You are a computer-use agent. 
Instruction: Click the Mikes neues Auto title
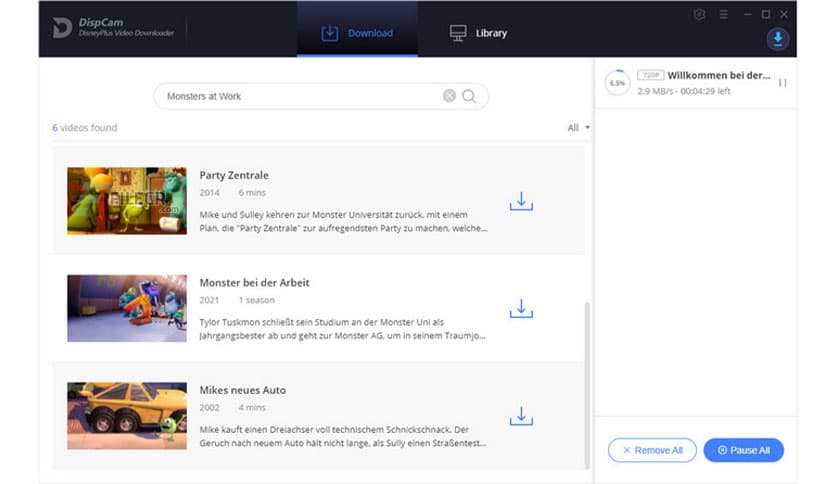[243, 390]
